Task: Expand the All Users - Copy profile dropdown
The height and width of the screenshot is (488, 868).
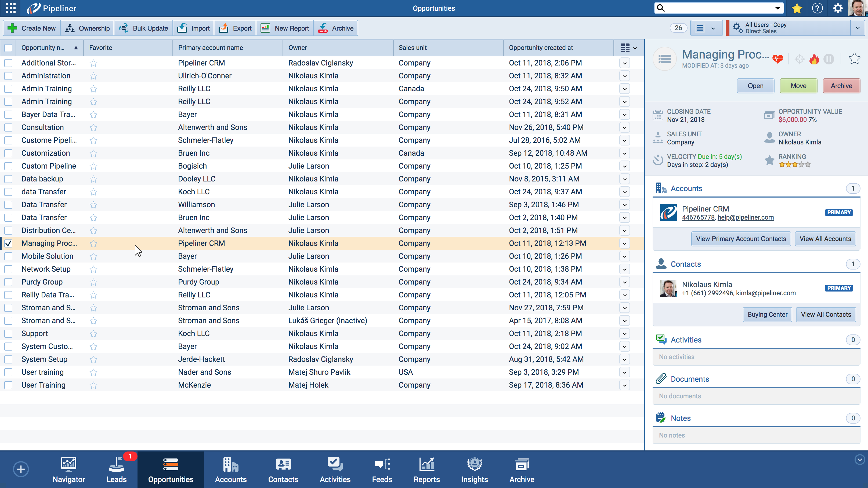Action: coord(858,28)
